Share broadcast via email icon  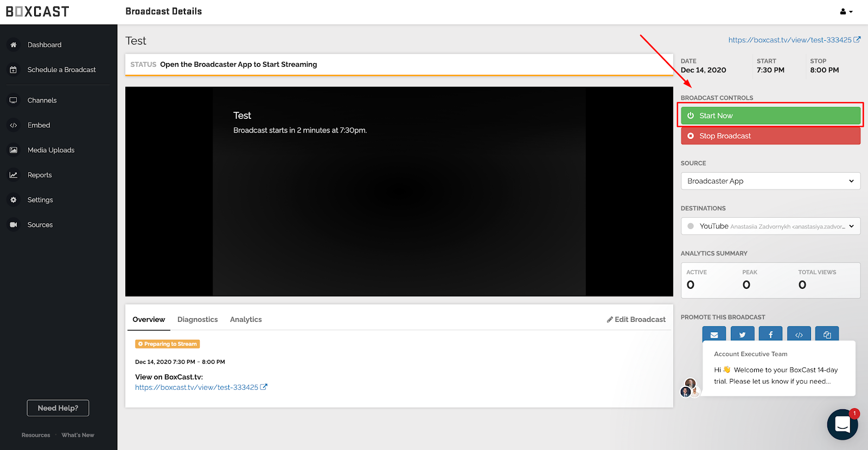pyautogui.click(x=714, y=334)
